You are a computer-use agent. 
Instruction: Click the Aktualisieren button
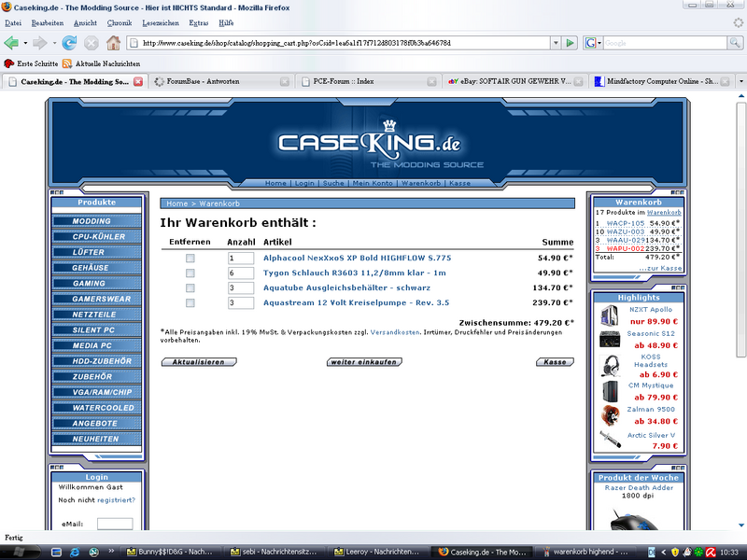pos(199,362)
